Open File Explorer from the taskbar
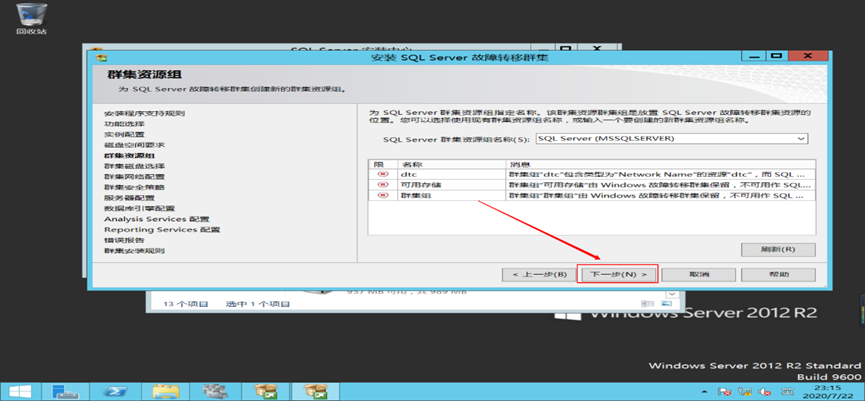The height and width of the screenshot is (401, 865). (x=165, y=391)
